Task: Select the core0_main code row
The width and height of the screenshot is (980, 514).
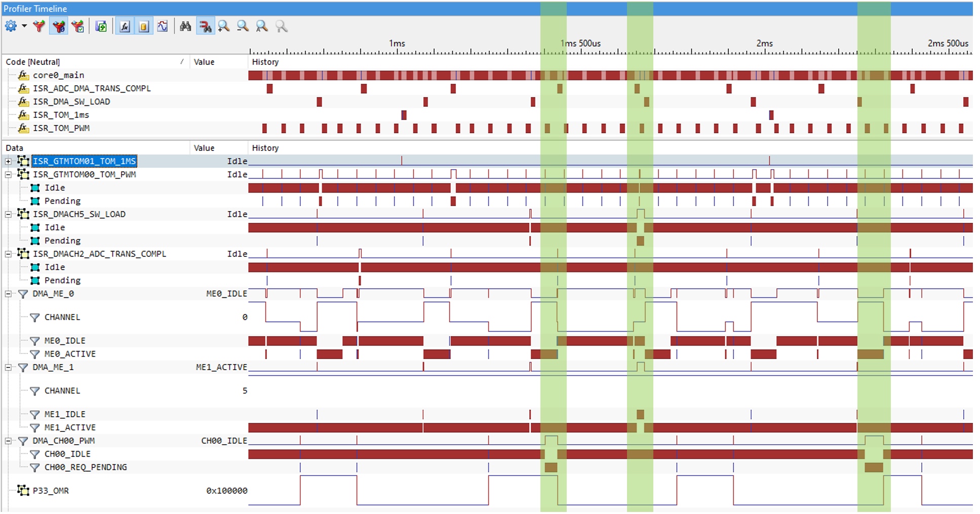Action: pyautogui.click(x=58, y=75)
